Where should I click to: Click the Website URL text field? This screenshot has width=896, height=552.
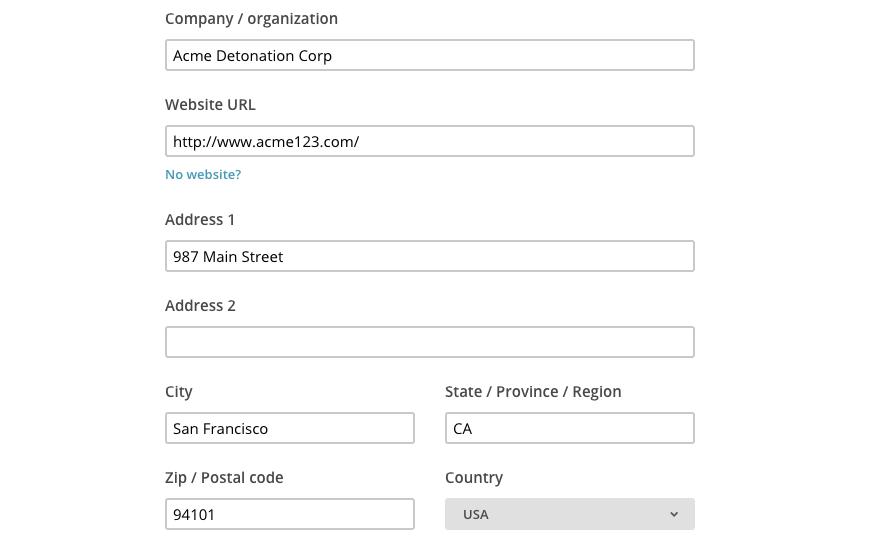429,142
